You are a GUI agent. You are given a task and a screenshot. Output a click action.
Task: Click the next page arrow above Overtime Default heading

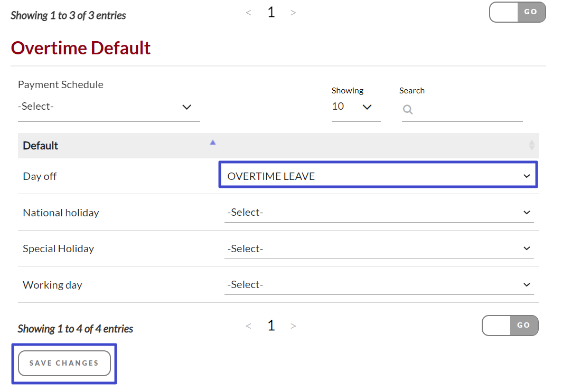pos(293,13)
